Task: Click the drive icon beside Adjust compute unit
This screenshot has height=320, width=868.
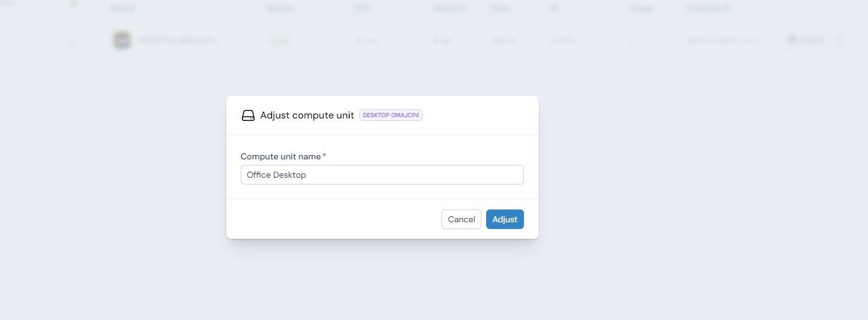Action: point(248,115)
